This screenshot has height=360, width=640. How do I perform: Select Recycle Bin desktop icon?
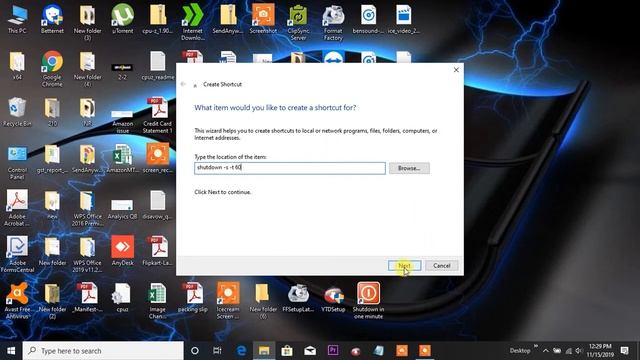(x=17, y=112)
